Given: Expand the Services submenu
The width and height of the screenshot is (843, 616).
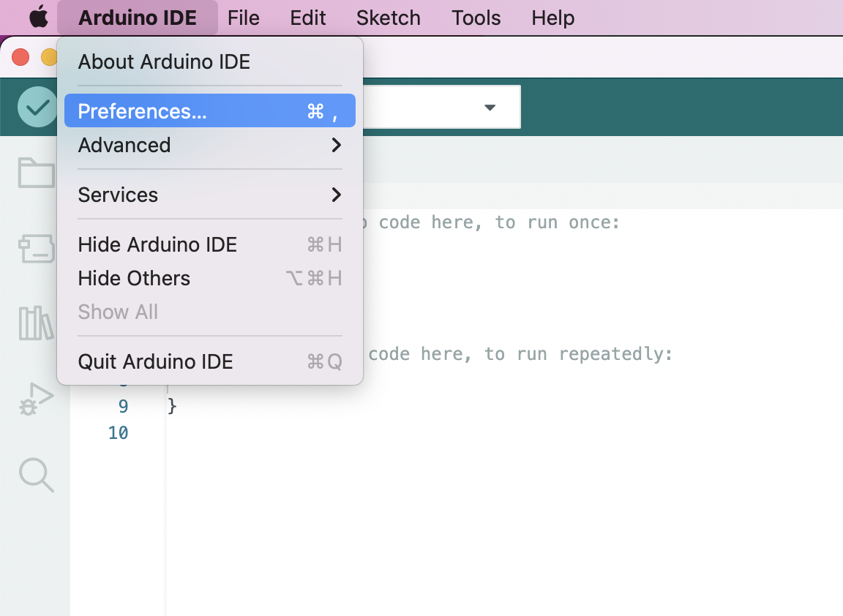Looking at the screenshot, I should point(210,195).
